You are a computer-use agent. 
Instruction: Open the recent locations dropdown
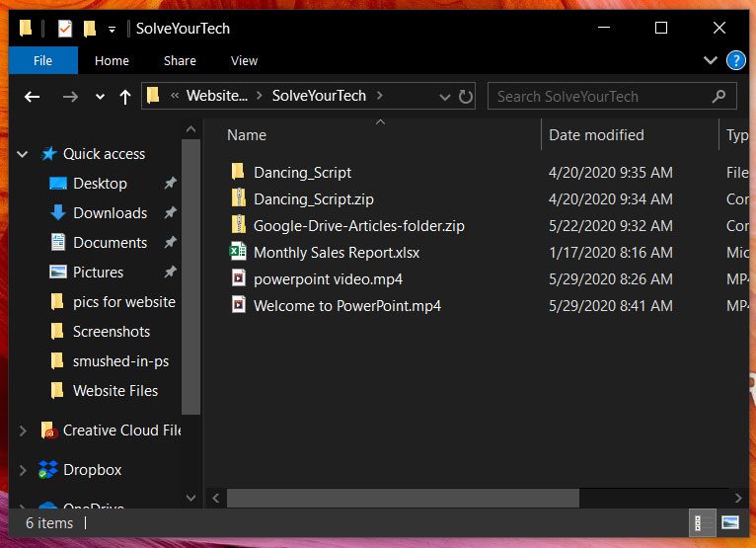pos(100,97)
